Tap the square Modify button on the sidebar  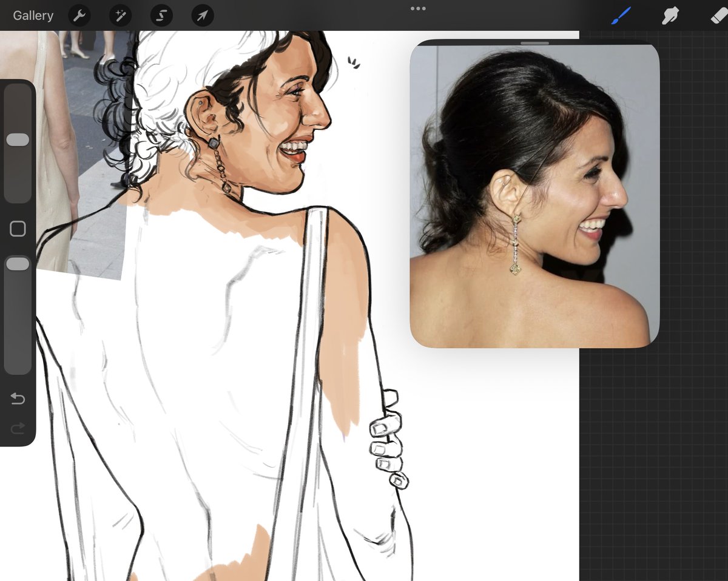click(x=18, y=227)
